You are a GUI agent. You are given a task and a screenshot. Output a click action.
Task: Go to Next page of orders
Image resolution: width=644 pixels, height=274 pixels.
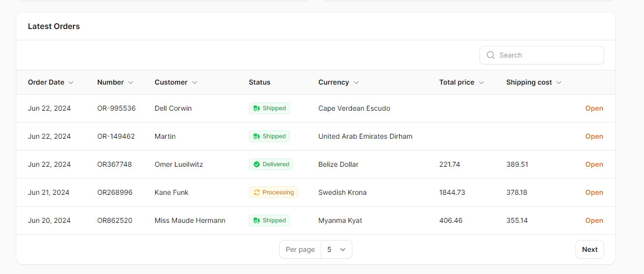point(589,249)
